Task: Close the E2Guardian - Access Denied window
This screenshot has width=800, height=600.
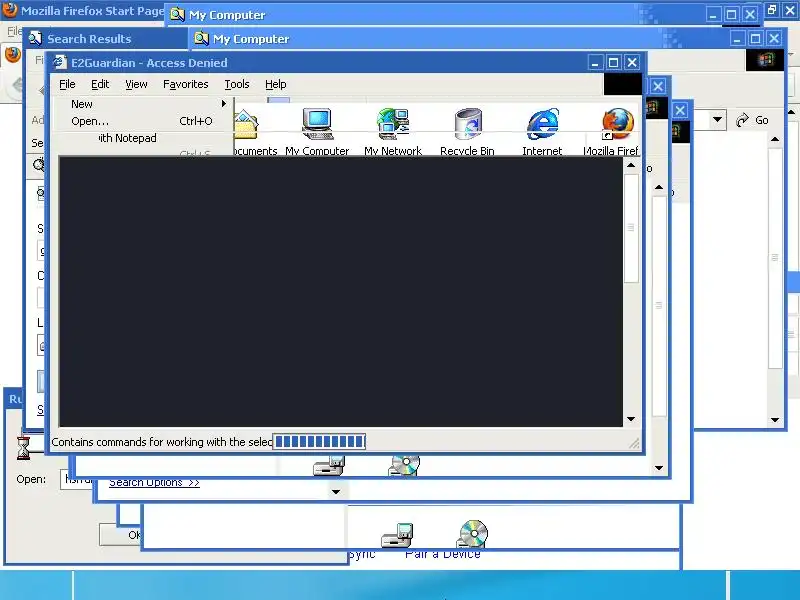Action: point(632,62)
